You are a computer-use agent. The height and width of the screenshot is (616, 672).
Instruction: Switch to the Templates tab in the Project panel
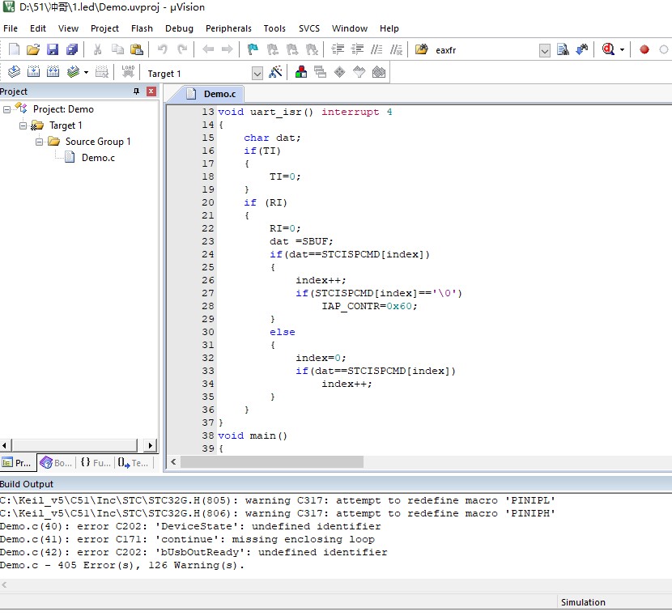tap(134, 463)
